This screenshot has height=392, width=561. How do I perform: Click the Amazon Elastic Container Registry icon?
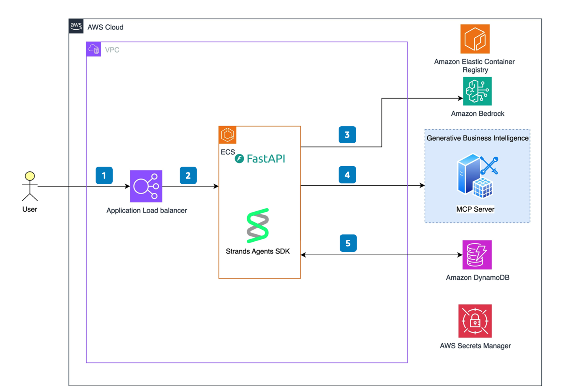tap(475, 39)
